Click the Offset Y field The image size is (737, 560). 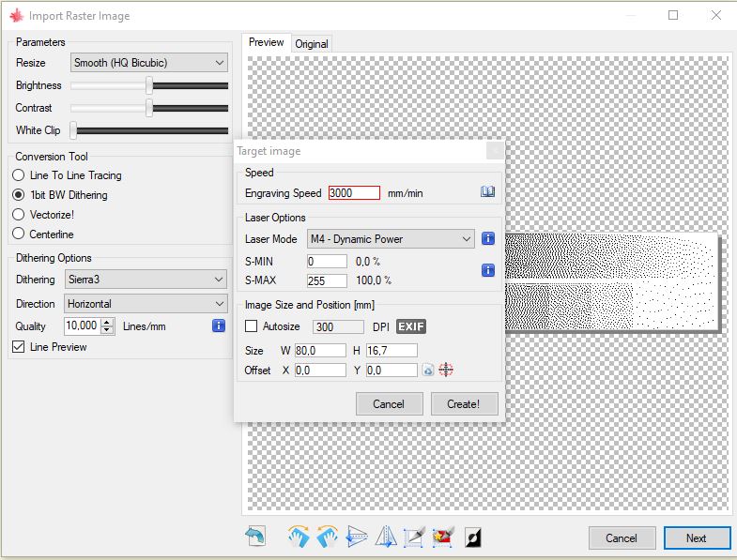tap(392, 371)
